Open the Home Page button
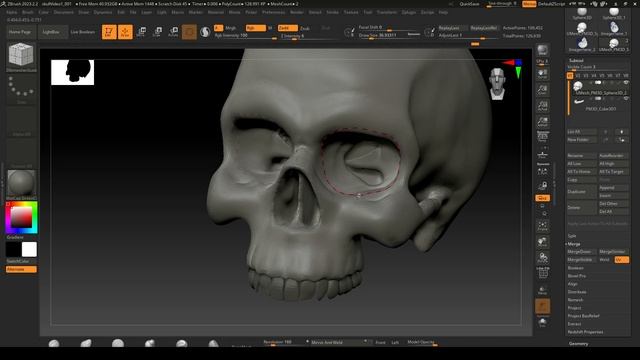 [x=20, y=32]
